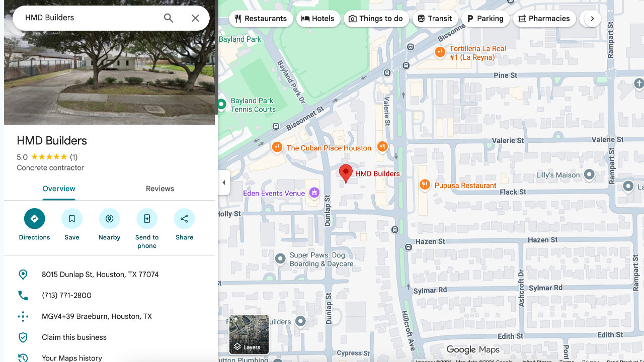Tap the Send to phone icon
The height and width of the screenshot is (362, 644).
click(x=147, y=219)
